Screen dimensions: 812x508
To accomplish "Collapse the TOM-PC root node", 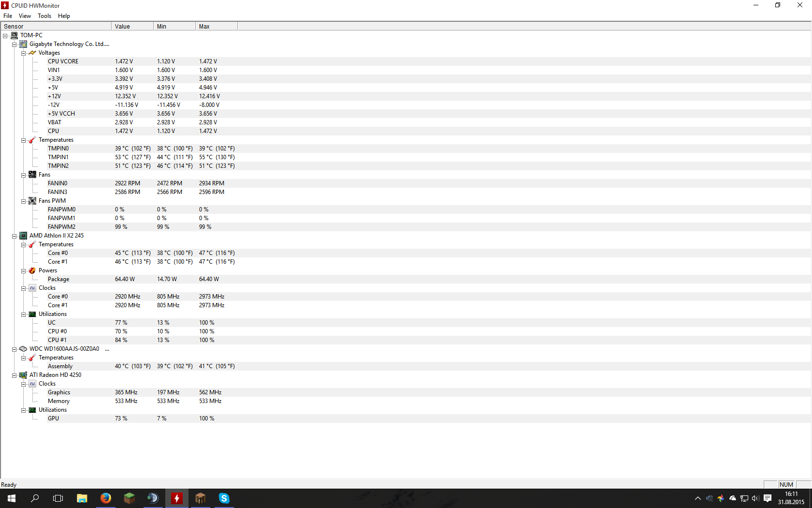I will 5,36.
